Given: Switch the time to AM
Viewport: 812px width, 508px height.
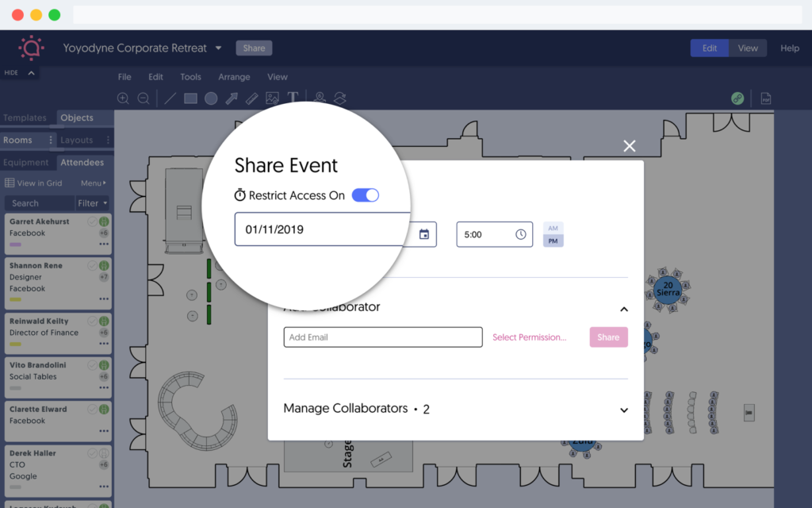Looking at the screenshot, I should [x=553, y=228].
